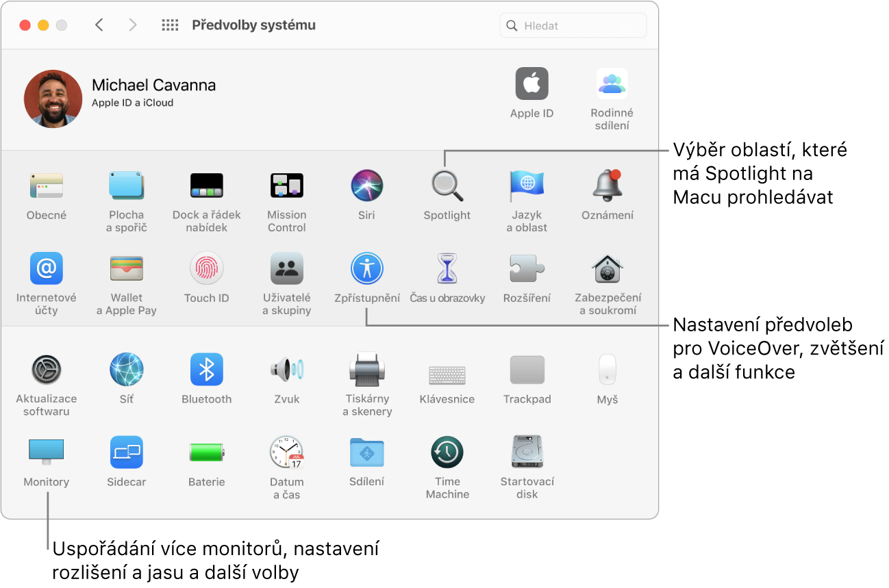889x588 pixels.
Task: Go back with the left chevron
Action: 99,25
